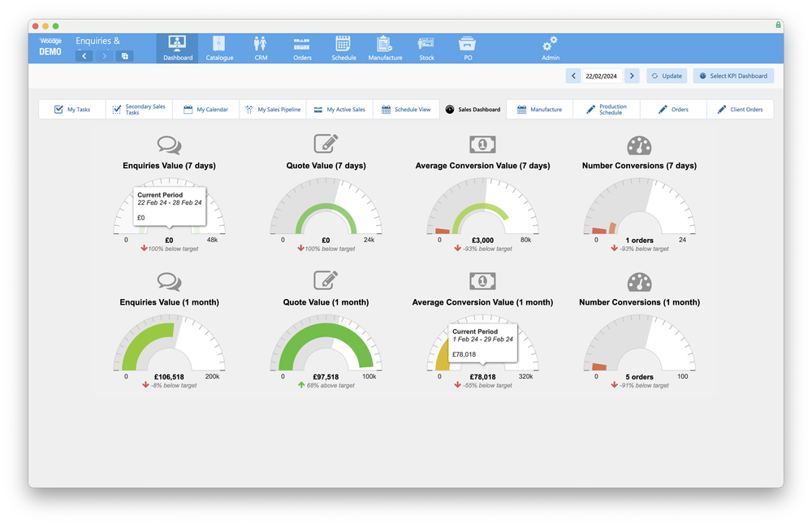812x525 pixels.
Task: Advance the date with the right chevron
Action: (x=632, y=74)
